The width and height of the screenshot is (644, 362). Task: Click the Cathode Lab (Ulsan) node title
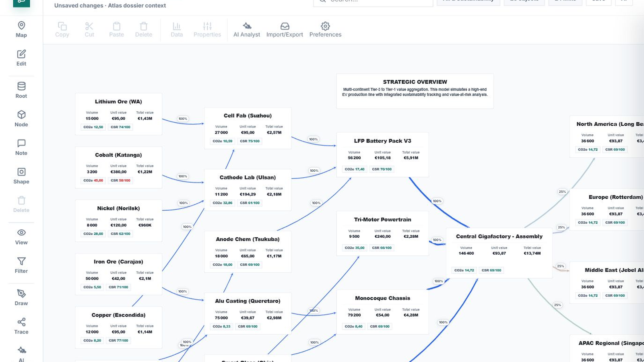coord(248,177)
